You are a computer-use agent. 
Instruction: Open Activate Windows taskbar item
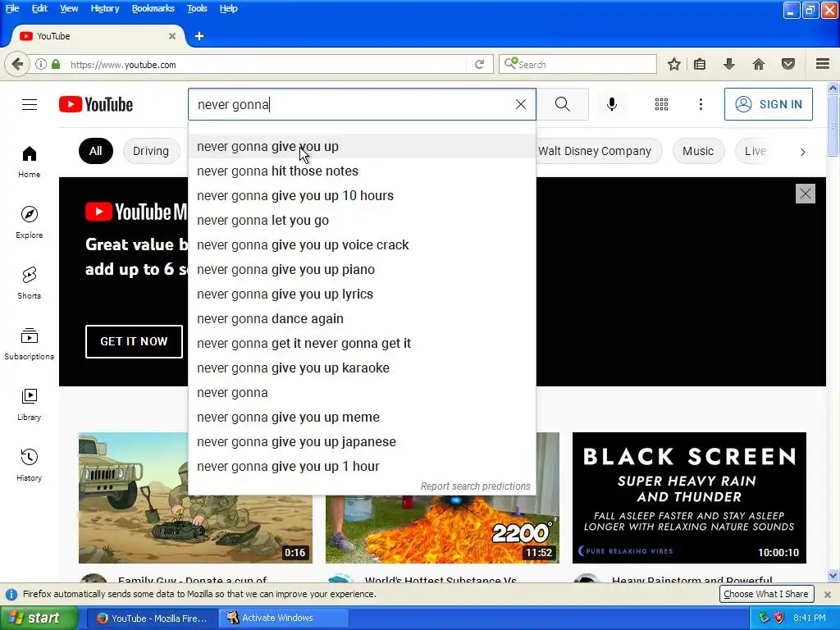[x=283, y=618]
